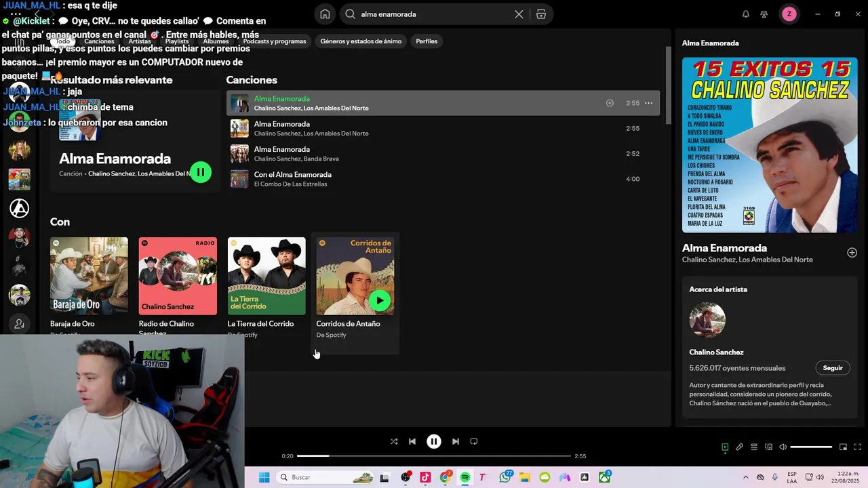Open the Browse icon next to search
This screenshot has height=488, width=868.
coord(541,14)
